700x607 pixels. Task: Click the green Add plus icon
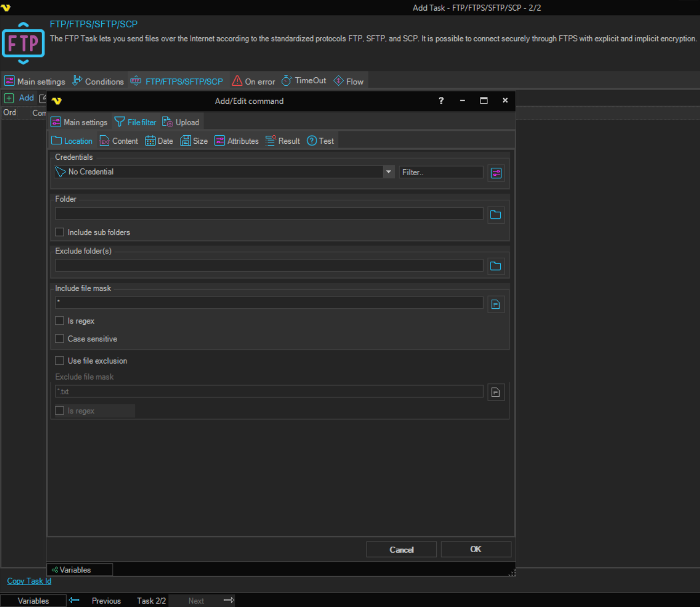point(9,98)
